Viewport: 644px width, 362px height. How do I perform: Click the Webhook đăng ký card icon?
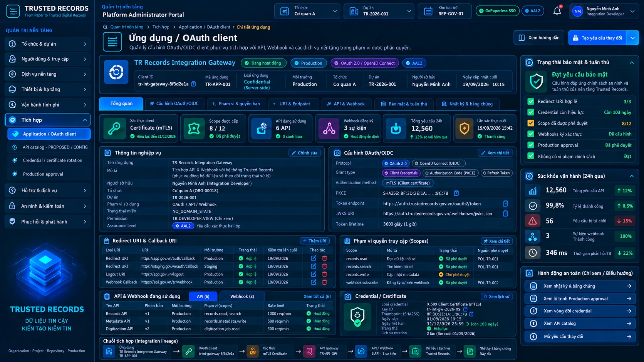329,128
